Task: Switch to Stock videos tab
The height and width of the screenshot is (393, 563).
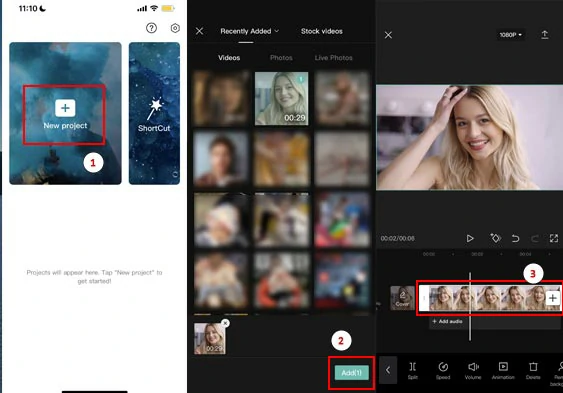Action: tap(322, 31)
